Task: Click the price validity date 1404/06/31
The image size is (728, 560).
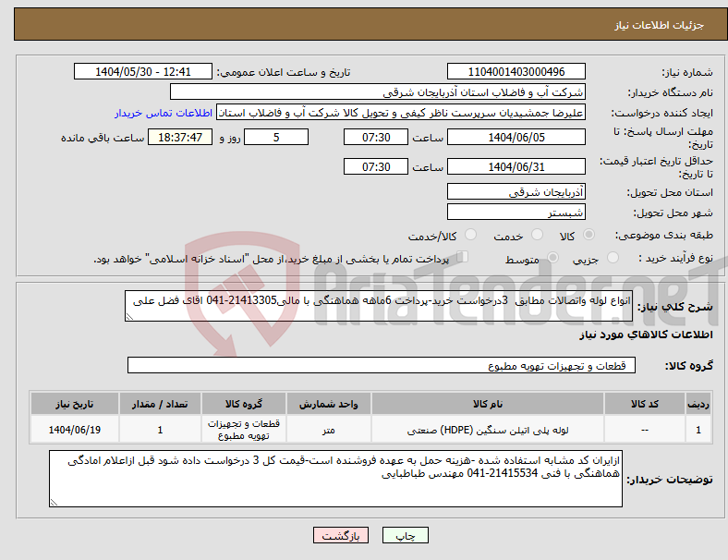Action: coord(516,166)
